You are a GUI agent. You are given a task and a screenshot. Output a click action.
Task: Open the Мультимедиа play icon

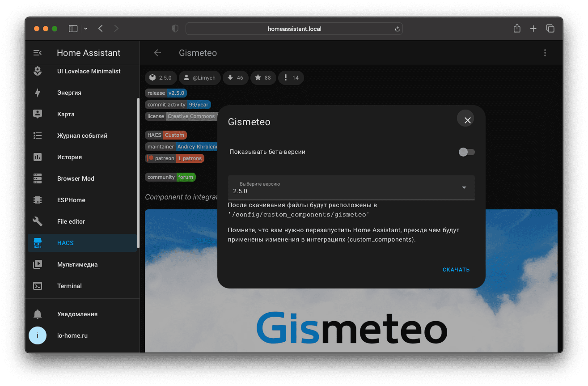pyautogui.click(x=38, y=264)
